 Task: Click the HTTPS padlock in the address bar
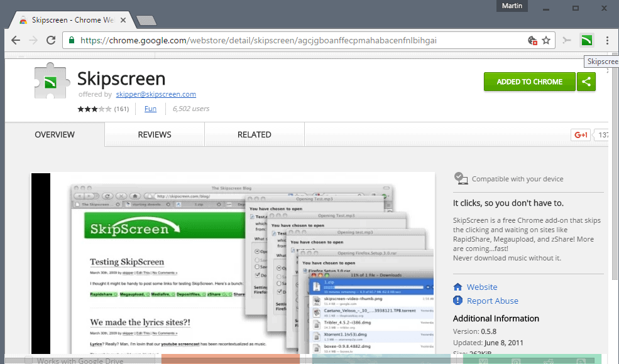point(71,40)
